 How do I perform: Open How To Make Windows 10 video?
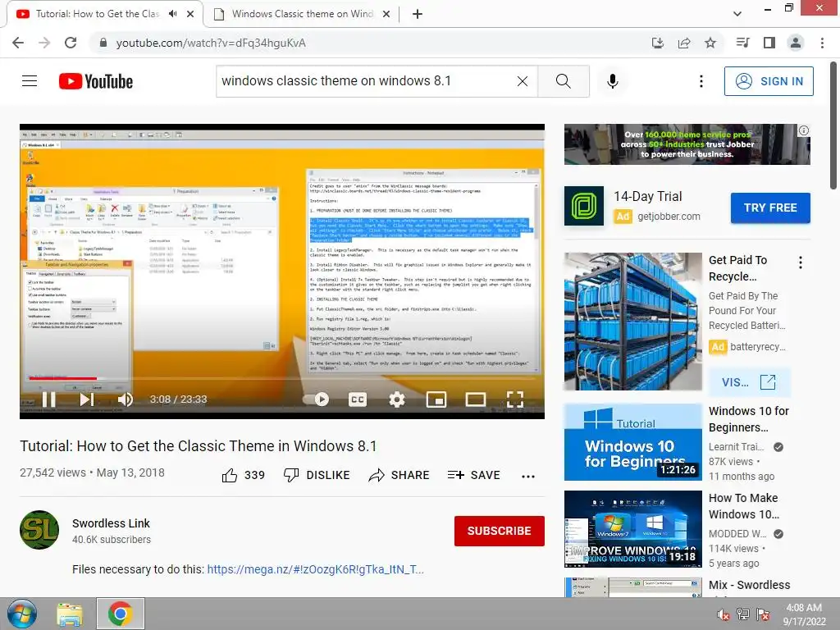click(632, 529)
